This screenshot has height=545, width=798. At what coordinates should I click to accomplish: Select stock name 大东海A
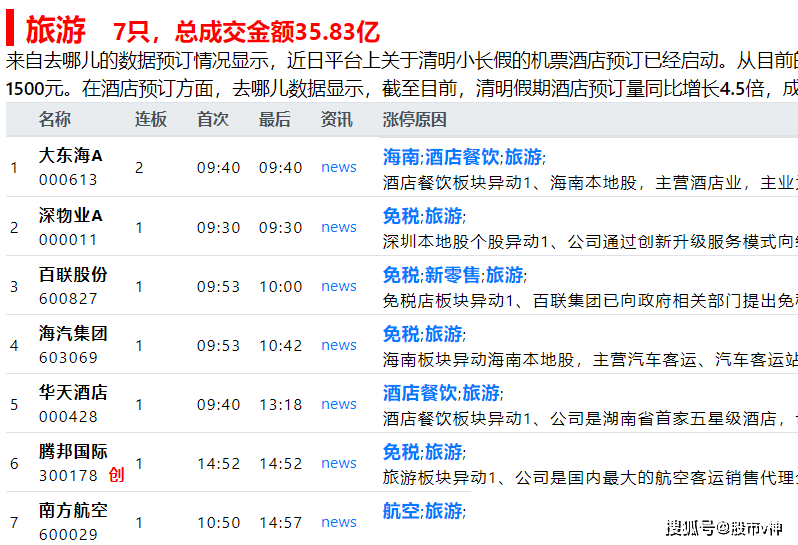(70, 156)
